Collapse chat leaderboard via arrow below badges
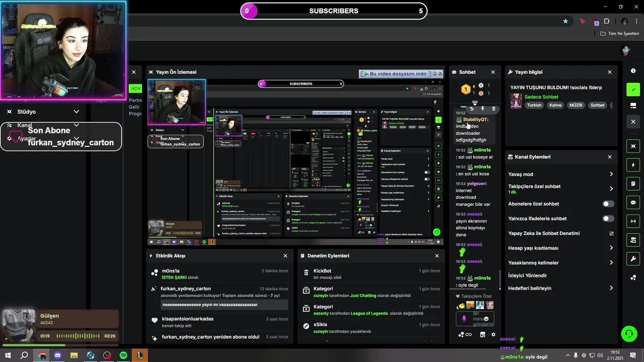Image resolution: width=644 pixels, height=362 pixels. (x=474, y=103)
